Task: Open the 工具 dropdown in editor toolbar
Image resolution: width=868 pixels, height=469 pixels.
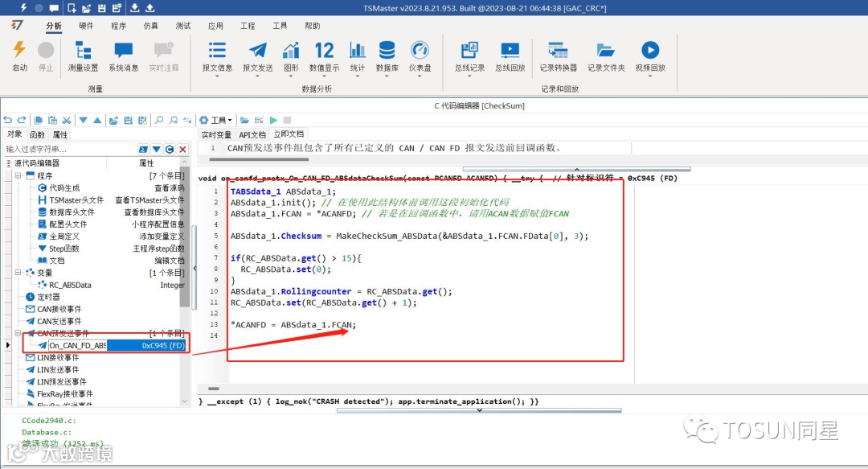Action: coord(215,120)
